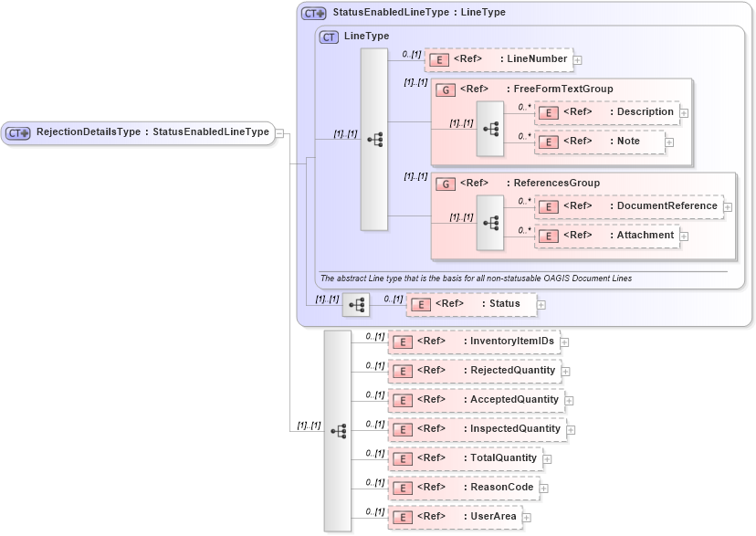
Task: Expand the DocumentReference element
Action: click(x=728, y=206)
